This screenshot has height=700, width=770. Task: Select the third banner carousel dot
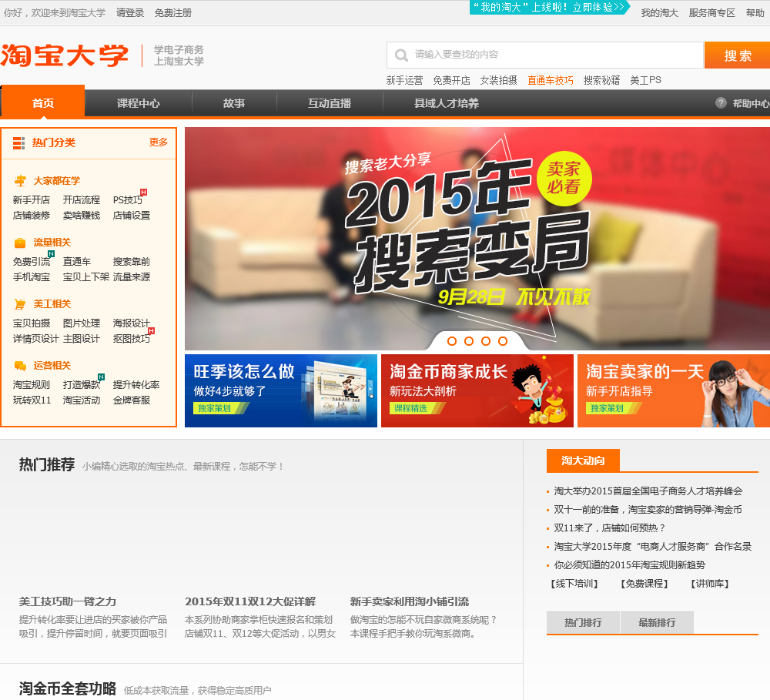click(x=486, y=341)
